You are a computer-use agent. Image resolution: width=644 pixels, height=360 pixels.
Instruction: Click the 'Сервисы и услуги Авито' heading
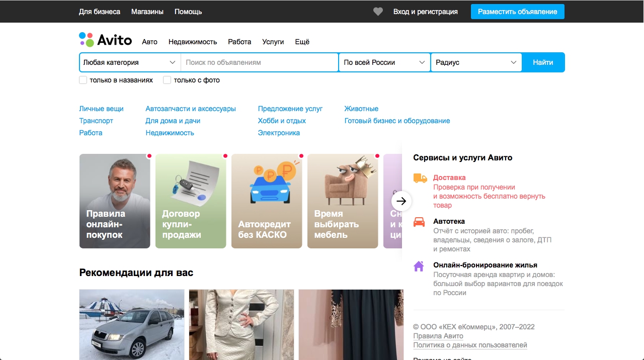point(463,157)
